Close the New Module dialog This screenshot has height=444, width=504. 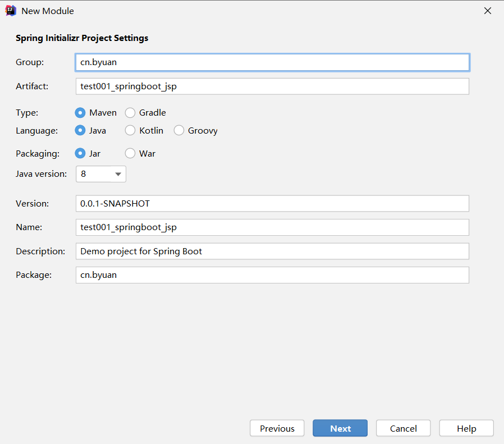point(487,11)
